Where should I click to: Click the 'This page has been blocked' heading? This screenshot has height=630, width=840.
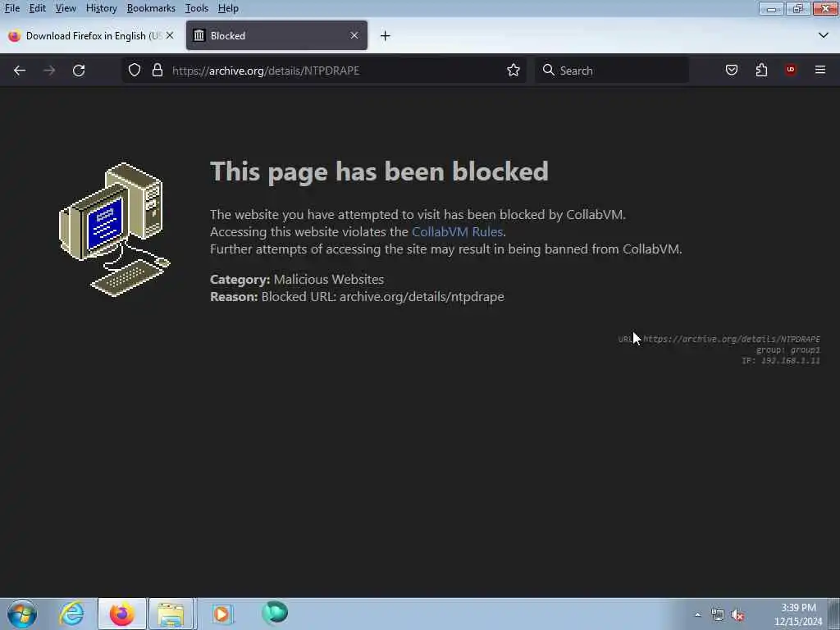[379, 171]
